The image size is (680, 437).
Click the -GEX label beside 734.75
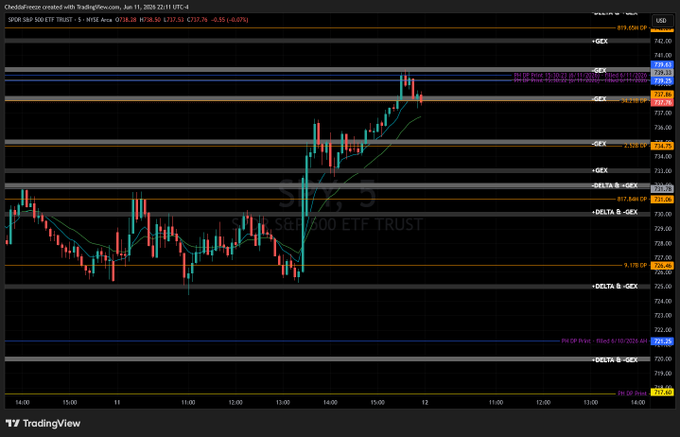click(x=599, y=143)
